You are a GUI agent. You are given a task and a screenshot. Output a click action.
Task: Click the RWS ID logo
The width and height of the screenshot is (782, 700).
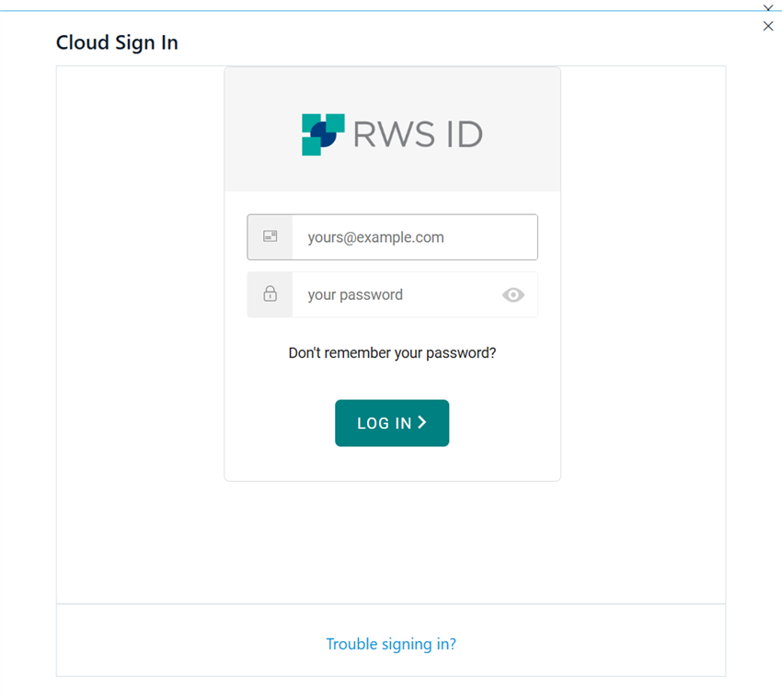tap(393, 134)
